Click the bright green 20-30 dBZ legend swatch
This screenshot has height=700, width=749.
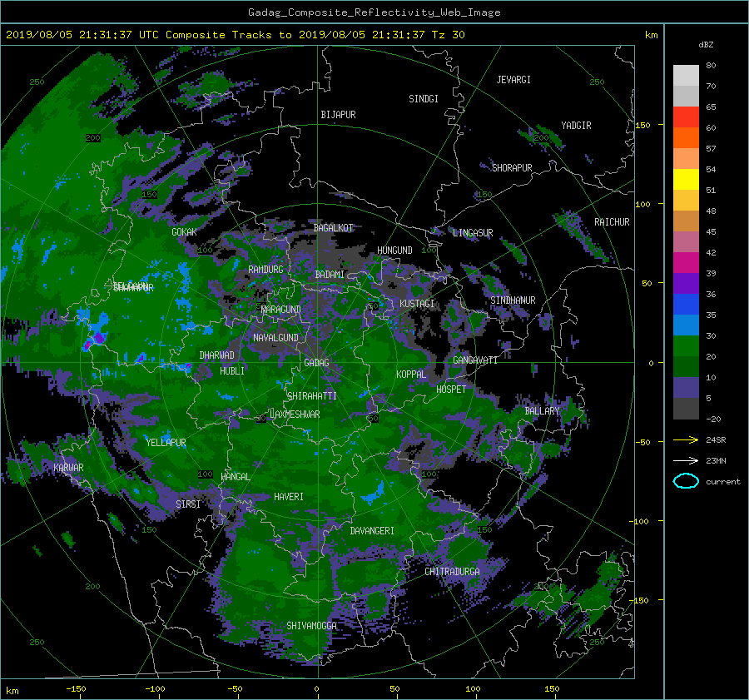686,346
